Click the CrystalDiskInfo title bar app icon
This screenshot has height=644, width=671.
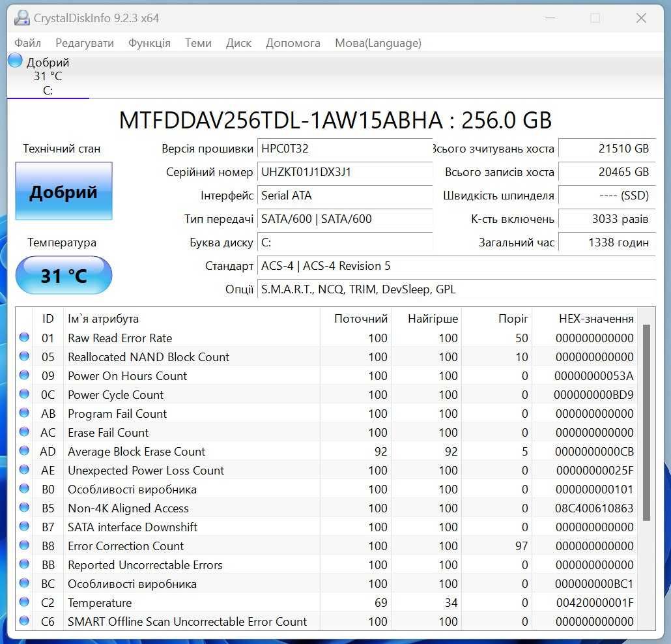click(22, 18)
